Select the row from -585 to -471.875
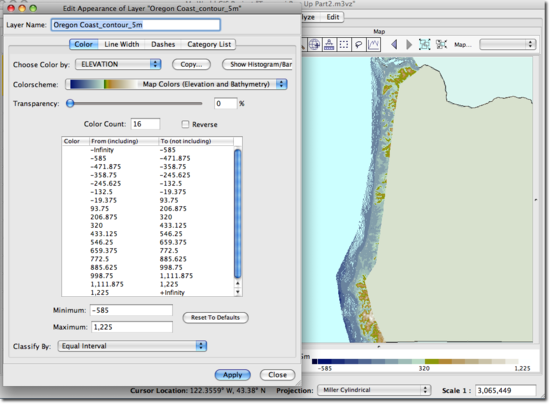The height and width of the screenshot is (404, 550). pos(148,158)
